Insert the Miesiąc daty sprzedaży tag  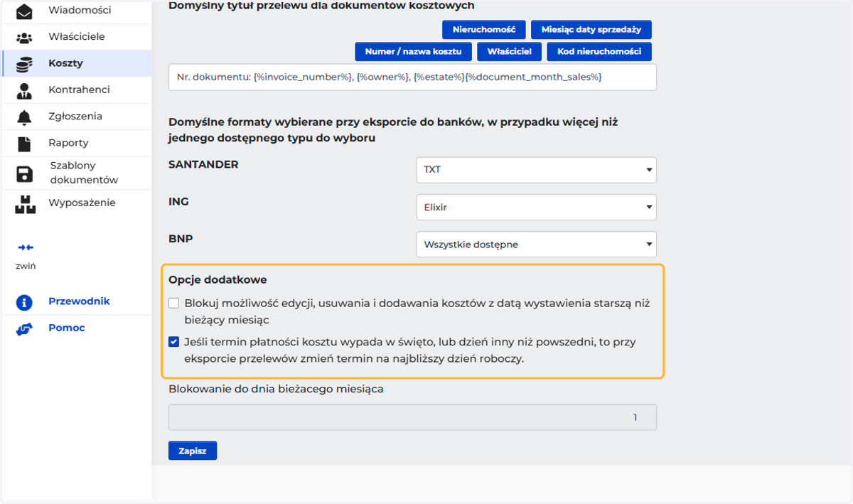[x=591, y=29]
